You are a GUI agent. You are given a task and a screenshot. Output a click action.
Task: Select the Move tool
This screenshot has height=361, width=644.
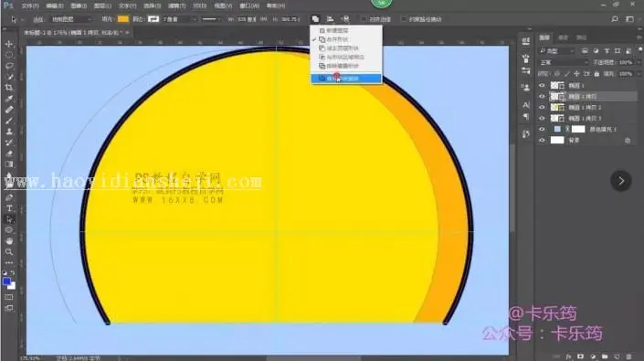tap(9, 44)
